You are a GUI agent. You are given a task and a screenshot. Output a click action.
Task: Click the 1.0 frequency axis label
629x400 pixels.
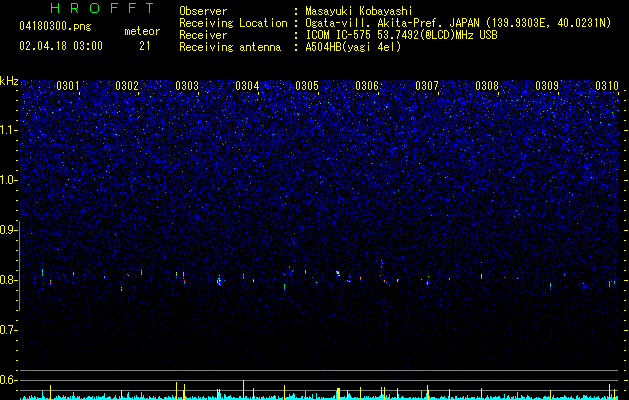pyautogui.click(x=8, y=180)
